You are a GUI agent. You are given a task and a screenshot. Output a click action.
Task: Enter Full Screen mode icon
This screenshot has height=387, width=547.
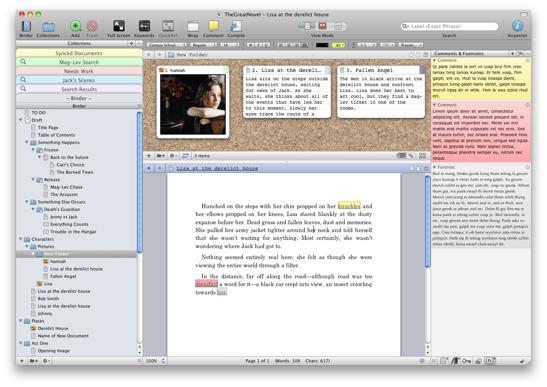[119, 26]
